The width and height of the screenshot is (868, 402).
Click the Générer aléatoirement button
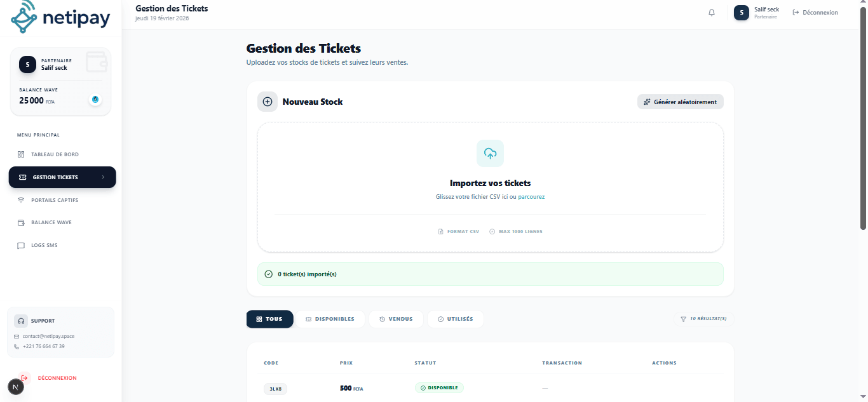680,102
